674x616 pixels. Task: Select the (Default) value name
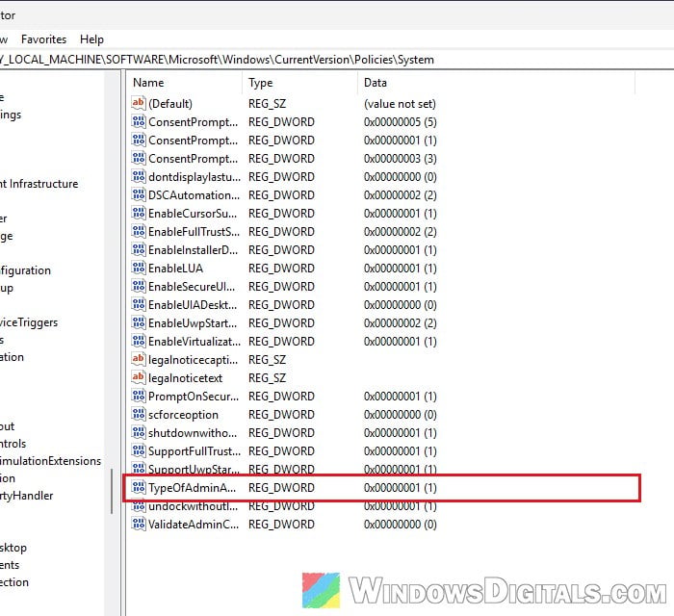170,104
